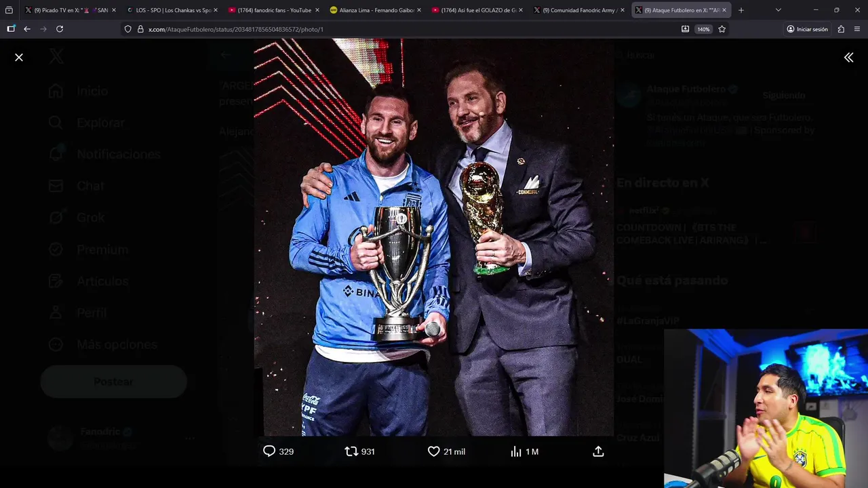The height and width of the screenshot is (488, 868).
Task: Close the photo viewer with the X icon
Action: [19, 58]
